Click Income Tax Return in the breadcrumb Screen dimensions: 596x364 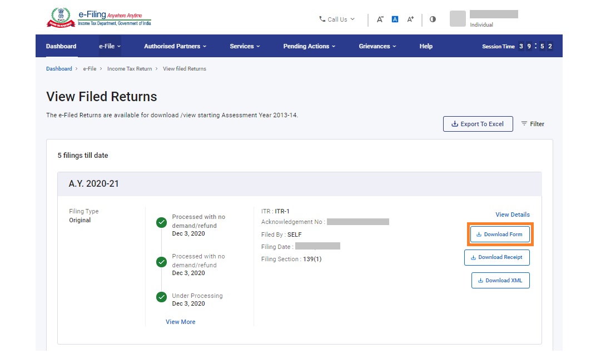click(130, 68)
